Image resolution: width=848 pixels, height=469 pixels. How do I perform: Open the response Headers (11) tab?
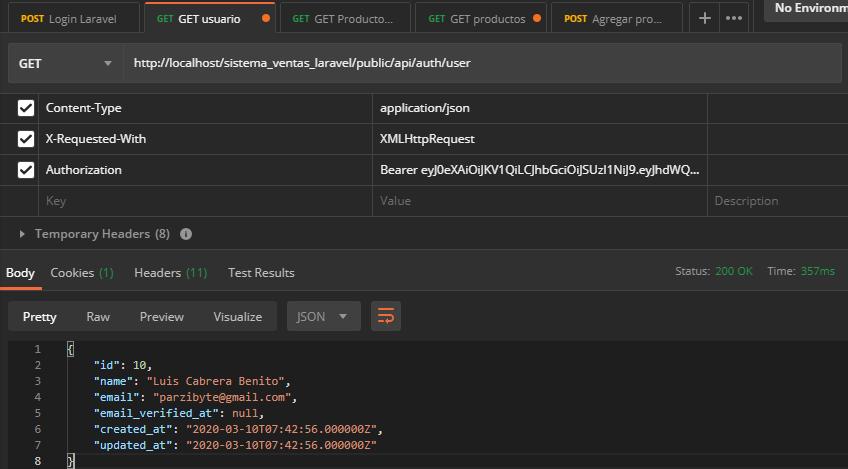170,273
